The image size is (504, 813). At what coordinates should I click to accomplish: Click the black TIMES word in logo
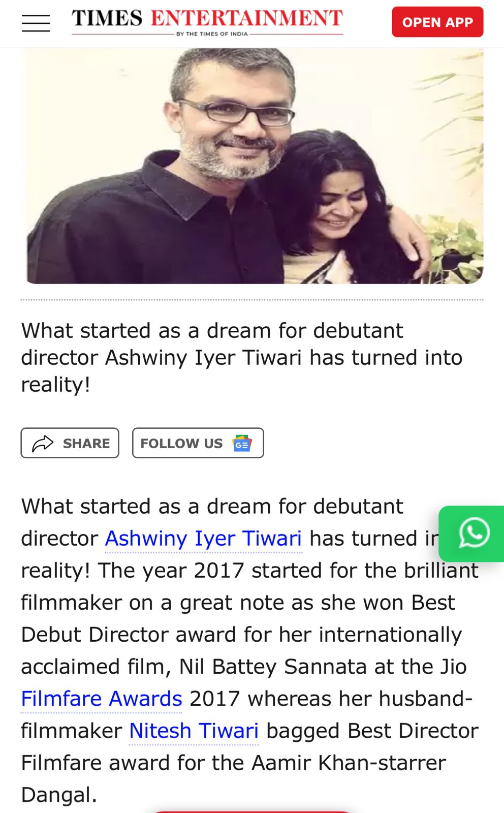pos(107,18)
